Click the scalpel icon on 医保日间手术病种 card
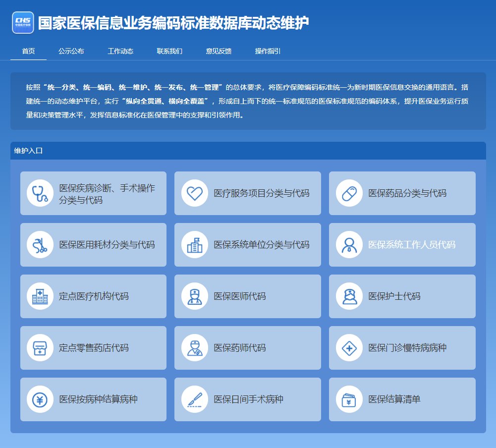496x448 pixels. point(195,399)
